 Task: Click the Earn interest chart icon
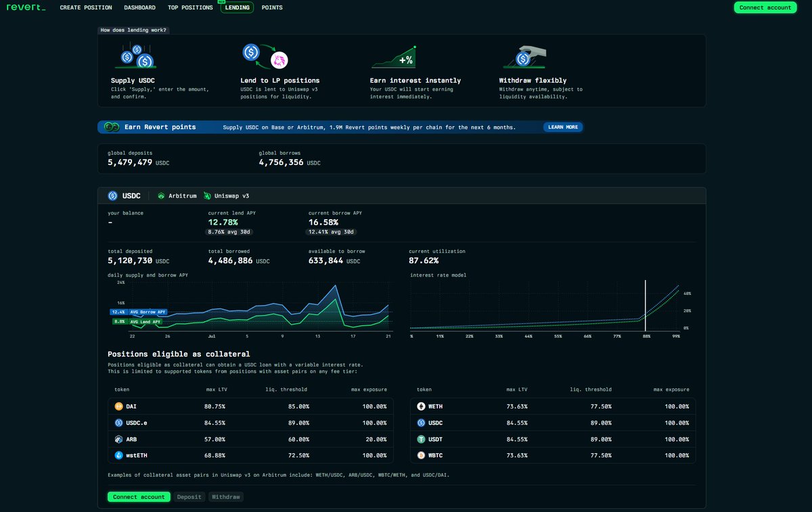[394, 57]
